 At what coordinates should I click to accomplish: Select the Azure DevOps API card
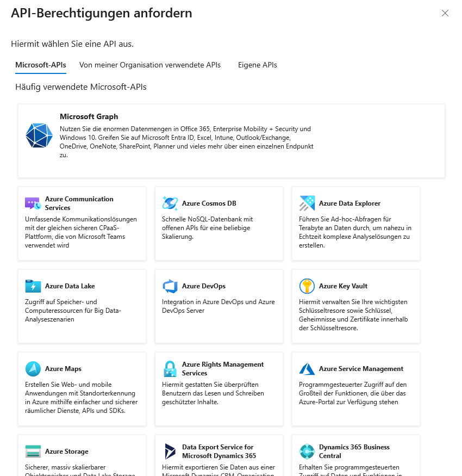(x=218, y=306)
